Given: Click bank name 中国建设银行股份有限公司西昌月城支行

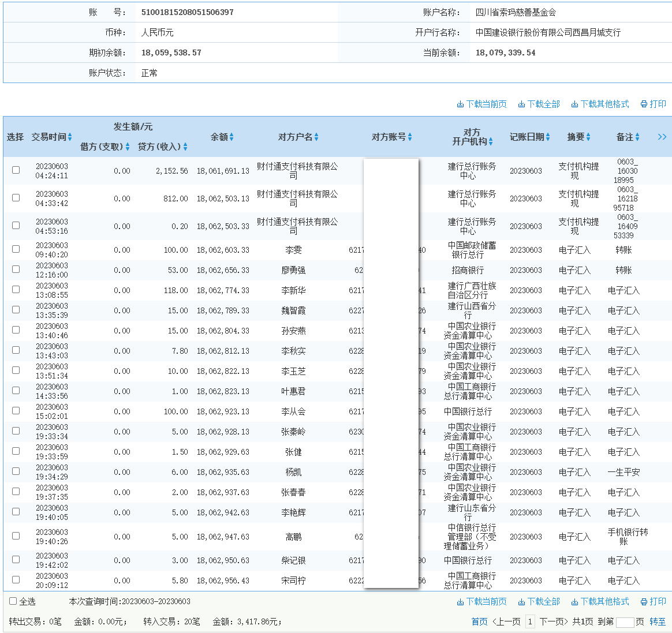Looking at the screenshot, I should (548, 32).
